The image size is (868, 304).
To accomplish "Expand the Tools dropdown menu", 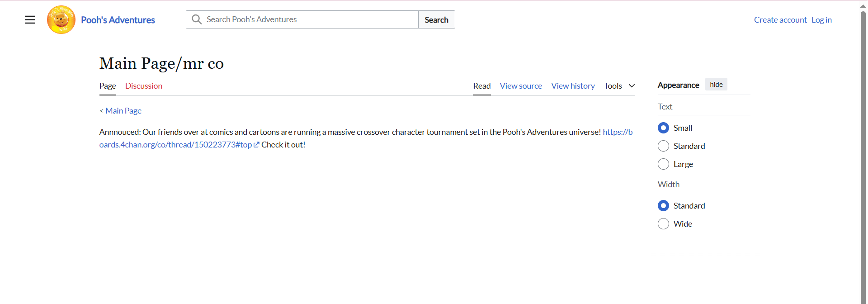I will [x=619, y=86].
